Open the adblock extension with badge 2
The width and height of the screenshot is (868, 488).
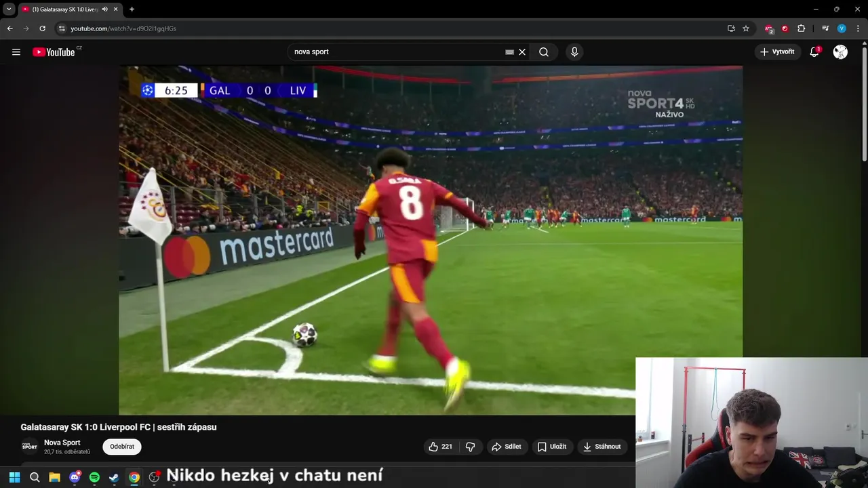769,28
